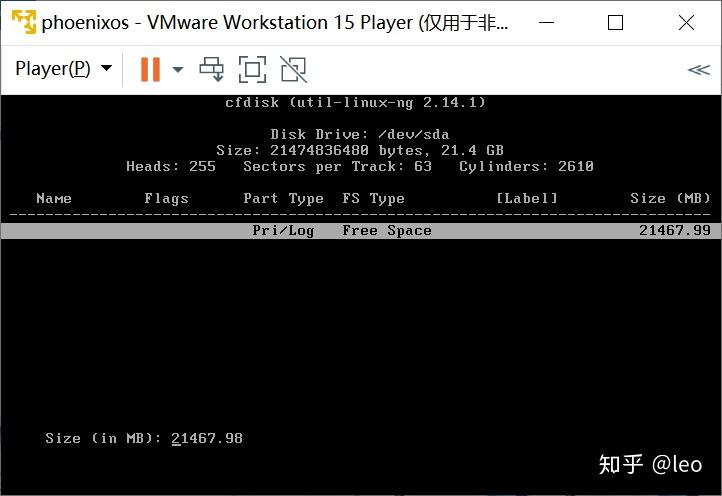Image resolution: width=722 pixels, height=496 pixels.
Task: Send Ctrl+Alt+Del to the VM
Action: point(211,70)
